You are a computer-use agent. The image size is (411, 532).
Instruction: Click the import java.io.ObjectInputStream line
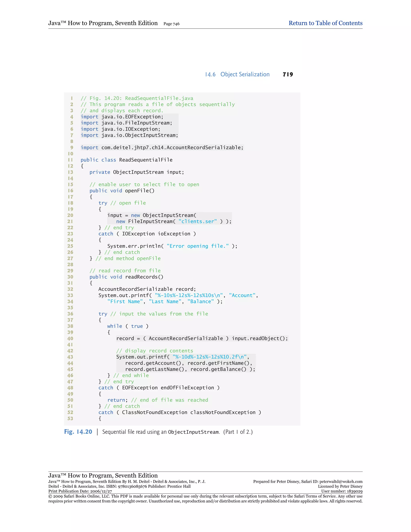(129, 135)
